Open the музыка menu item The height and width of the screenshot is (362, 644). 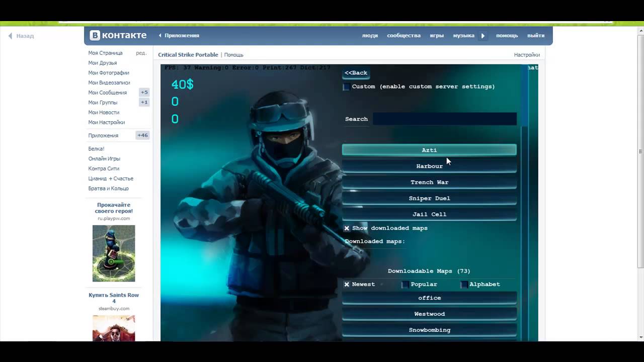point(463,36)
